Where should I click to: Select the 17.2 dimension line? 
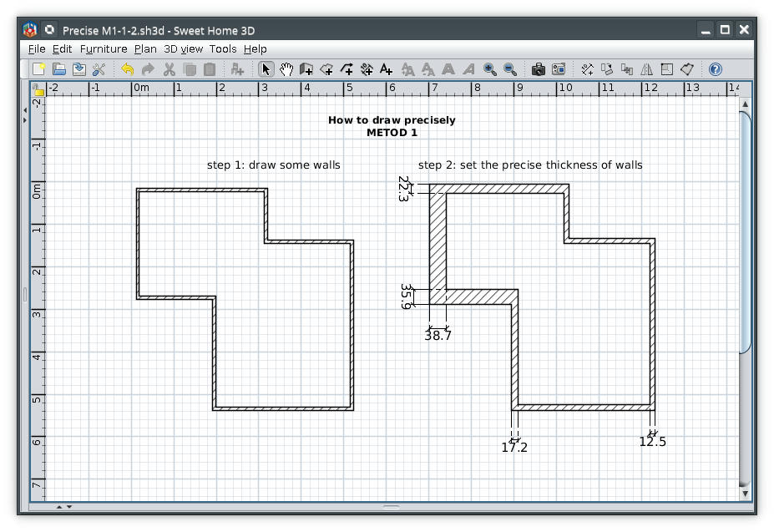pos(515,440)
